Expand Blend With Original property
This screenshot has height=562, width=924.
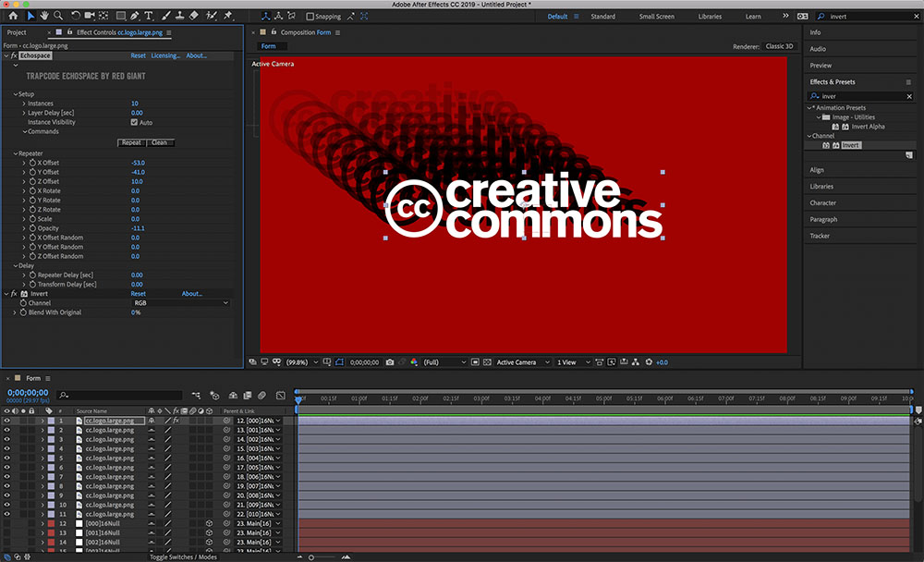(x=15, y=312)
